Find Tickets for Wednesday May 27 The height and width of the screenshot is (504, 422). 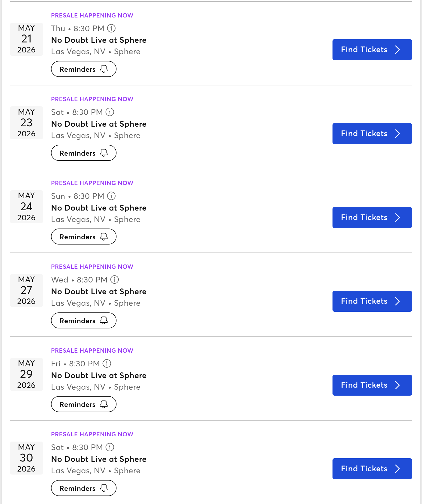tap(372, 301)
